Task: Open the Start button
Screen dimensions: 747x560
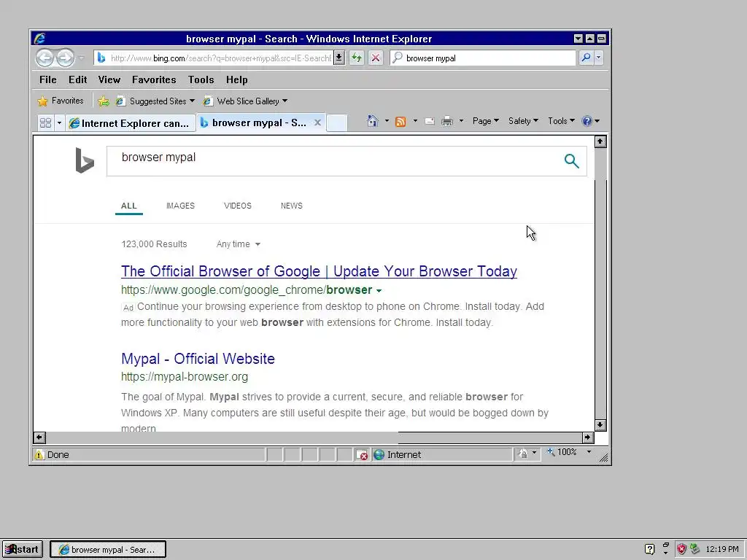Action: click(x=23, y=549)
